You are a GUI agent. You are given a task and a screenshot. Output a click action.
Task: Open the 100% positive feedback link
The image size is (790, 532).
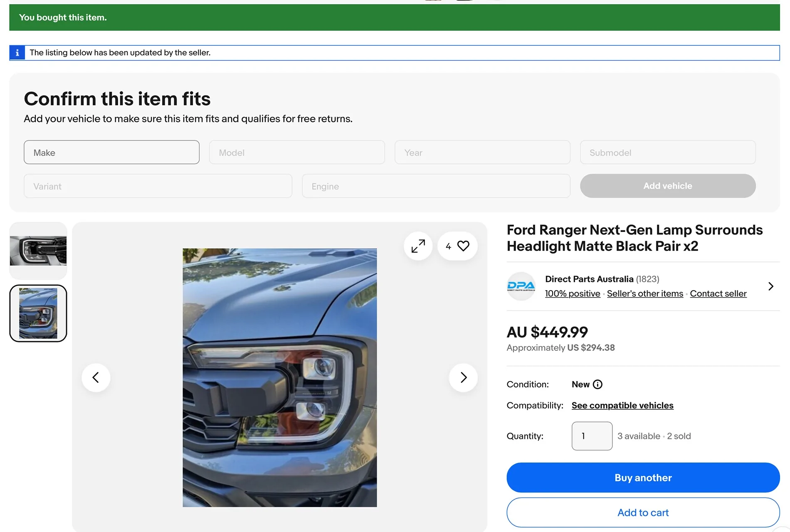(x=573, y=294)
